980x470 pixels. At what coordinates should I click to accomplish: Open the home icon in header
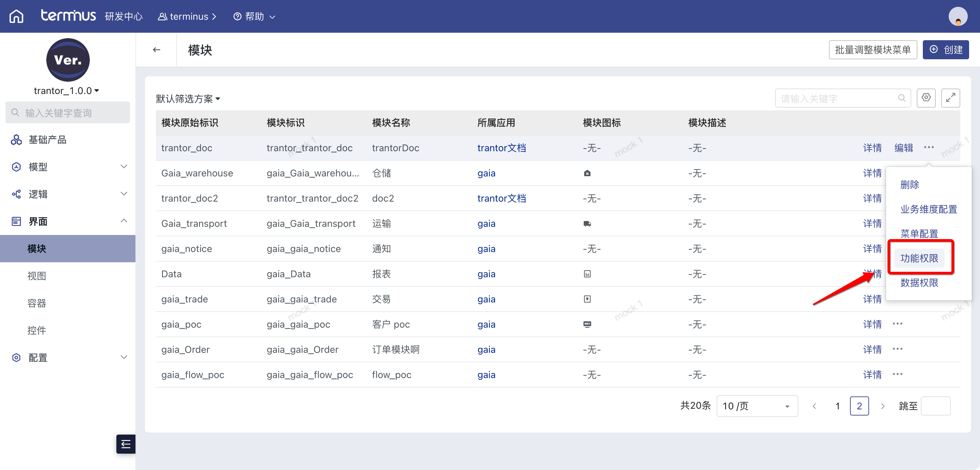click(16, 16)
